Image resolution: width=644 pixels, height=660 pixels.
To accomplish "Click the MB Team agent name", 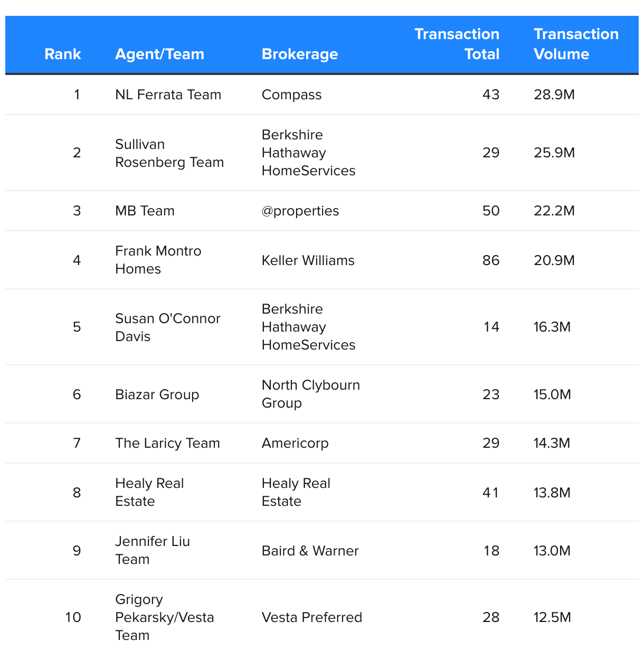I will point(145,211).
